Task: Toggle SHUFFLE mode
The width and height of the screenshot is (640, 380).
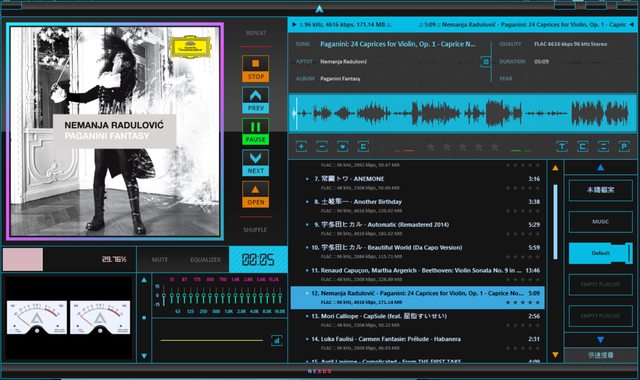Action: pos(255,230)
